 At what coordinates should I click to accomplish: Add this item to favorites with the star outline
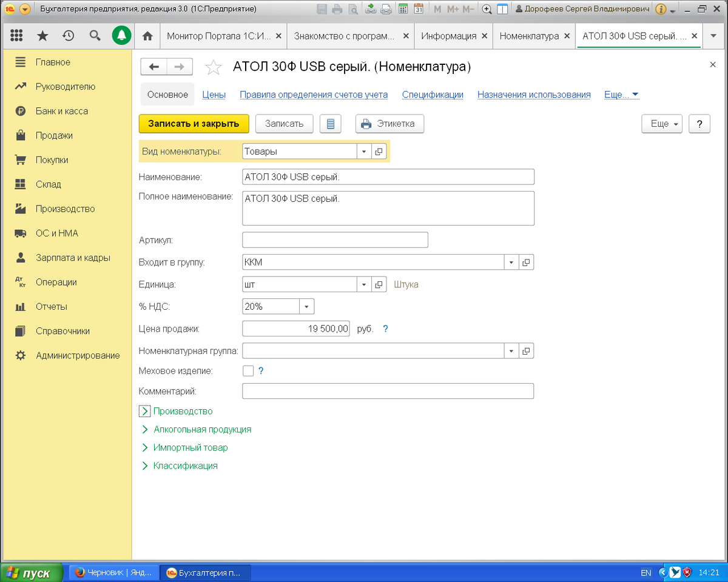(x=213, y=67)
